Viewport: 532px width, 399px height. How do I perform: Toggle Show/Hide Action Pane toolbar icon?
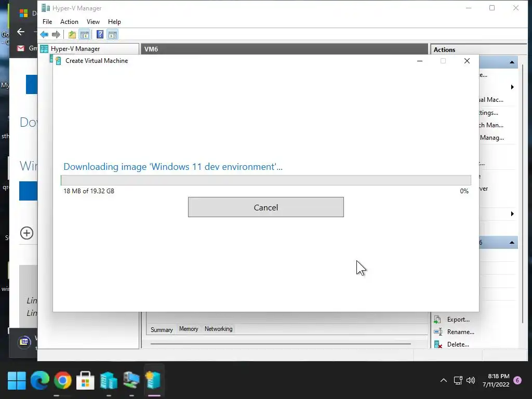[113, 34]
